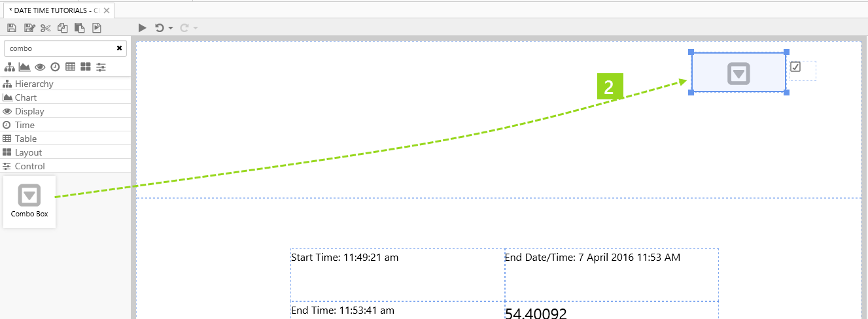Open the dropdown arrow beside Undo

(x=171, y=28)
